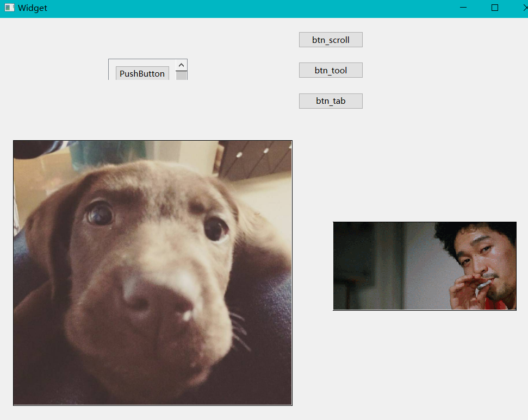
Task: Click the Widget window icon in title bar
Action: [9, 8]
